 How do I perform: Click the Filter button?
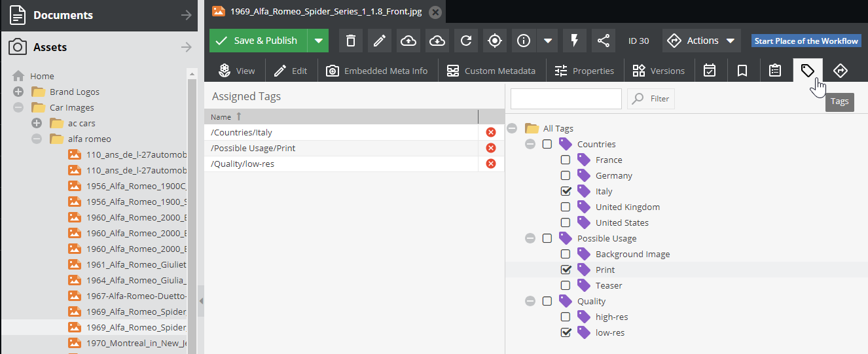point(651,99)
